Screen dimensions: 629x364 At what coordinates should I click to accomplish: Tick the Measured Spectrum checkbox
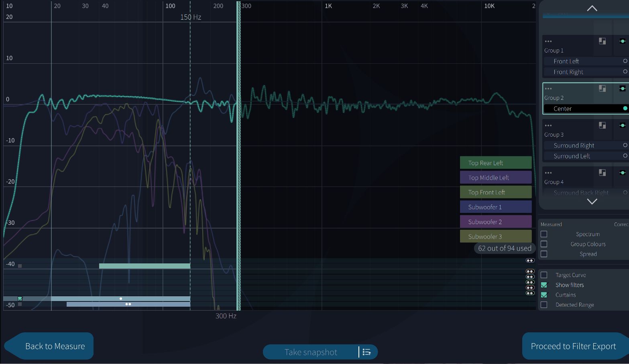coord(544,234)
